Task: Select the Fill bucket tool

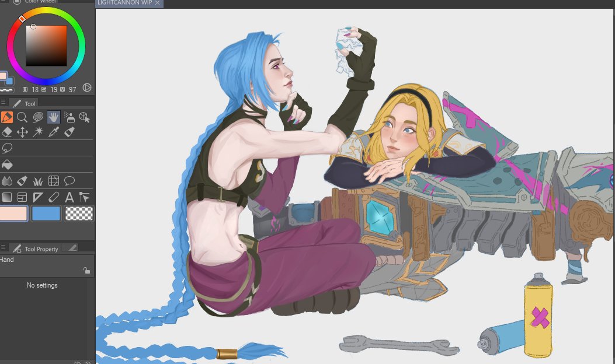Action: tap(6, 164)
